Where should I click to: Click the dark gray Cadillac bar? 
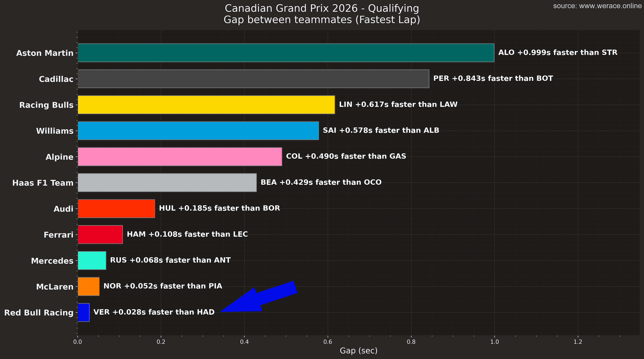(254, 79)
